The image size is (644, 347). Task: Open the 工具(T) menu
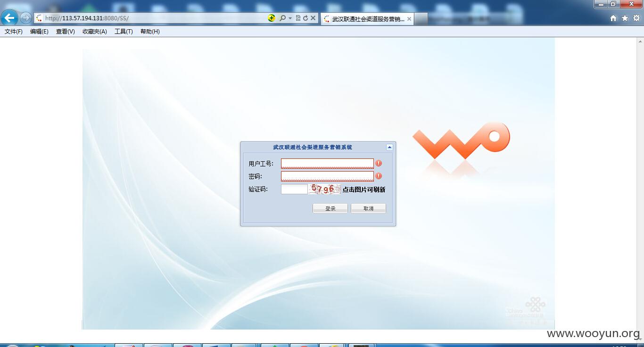(124, 32)
